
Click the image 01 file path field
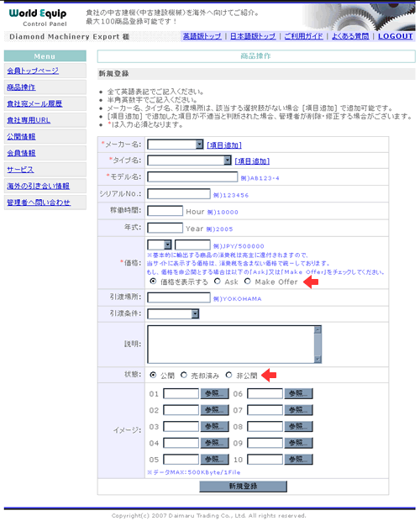181,394
